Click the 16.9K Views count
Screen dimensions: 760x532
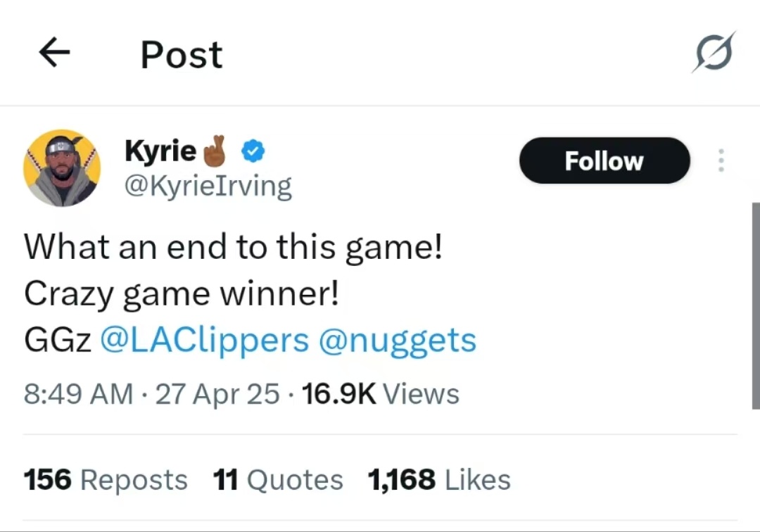tap(381, 393)
